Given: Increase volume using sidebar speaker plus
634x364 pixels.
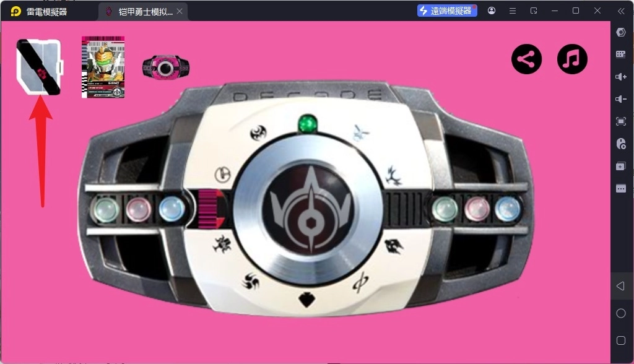Looking at the screenshot, I should (x=621, y=77).
